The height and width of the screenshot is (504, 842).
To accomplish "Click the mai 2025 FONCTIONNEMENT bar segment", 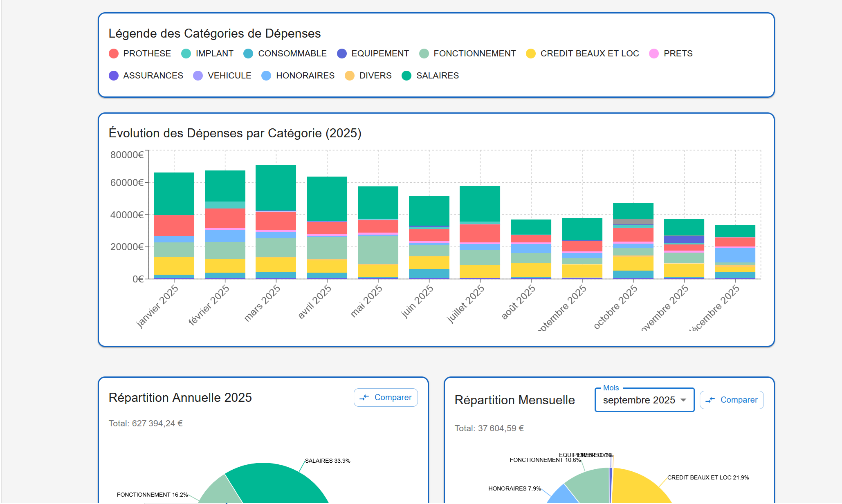I will pyautogui.click(x=378, y=250).
